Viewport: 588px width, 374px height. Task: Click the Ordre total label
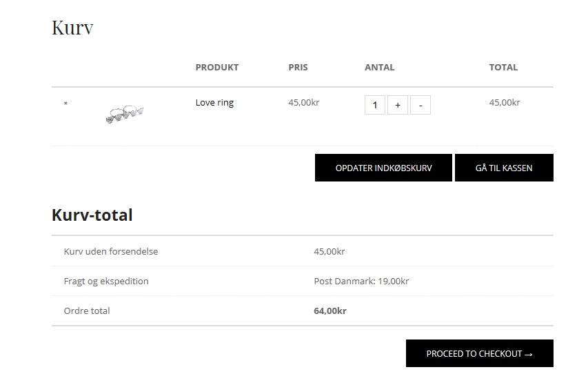click(87, 311)
